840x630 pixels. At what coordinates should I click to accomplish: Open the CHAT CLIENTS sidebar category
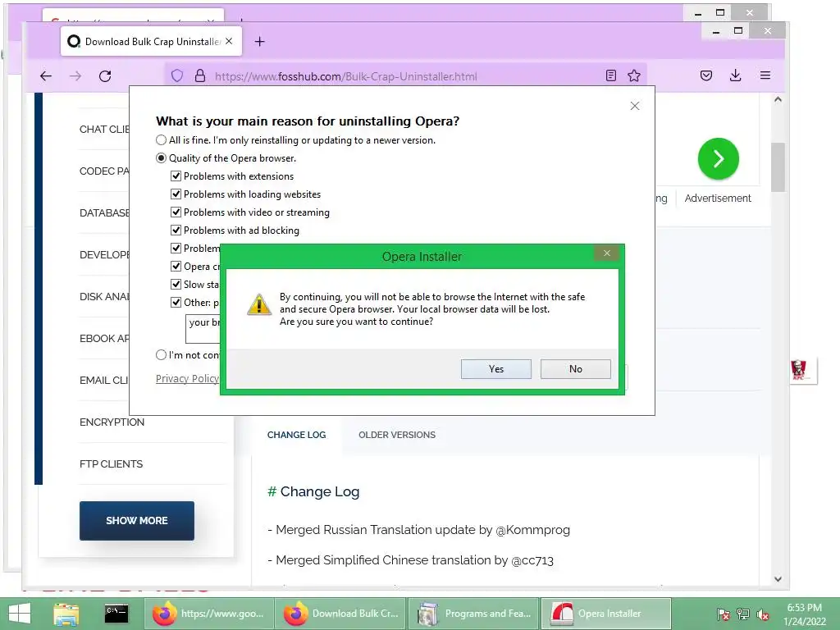click(104, 130)
